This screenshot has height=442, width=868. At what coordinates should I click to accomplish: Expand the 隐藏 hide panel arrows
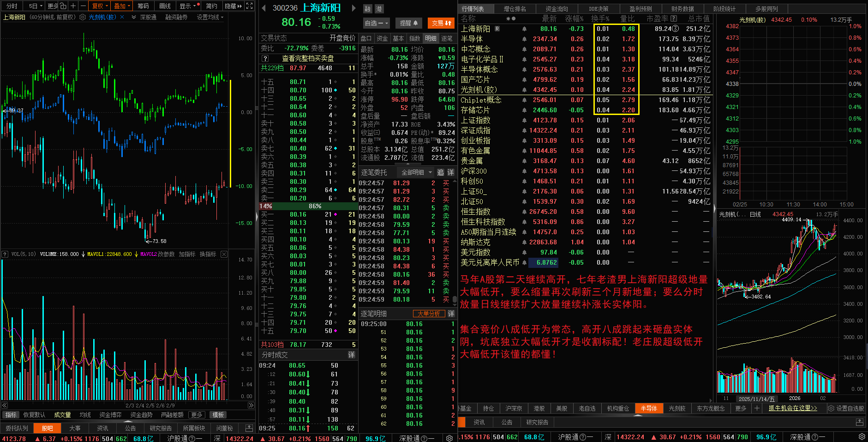coord(233,6)
